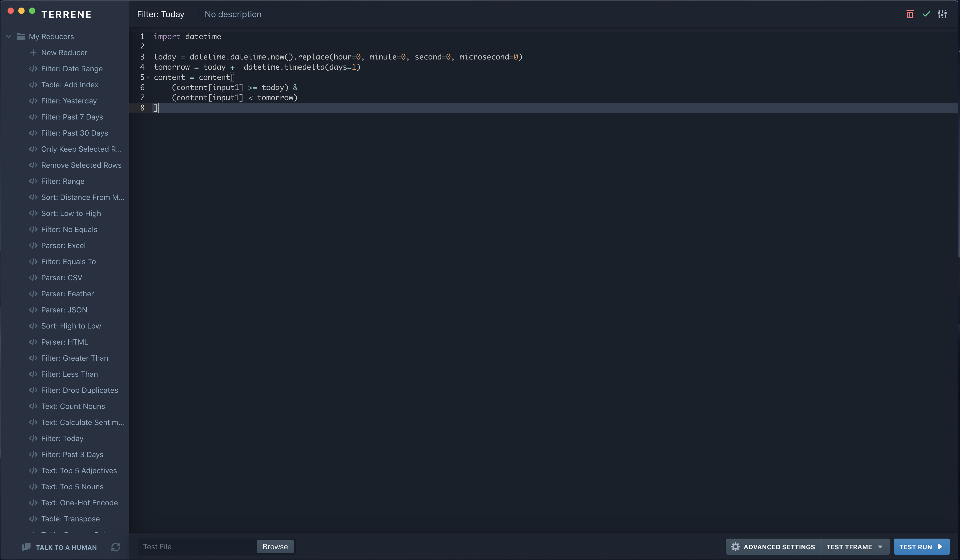This screenshot has height=560, width=960.
Task: Click the plus icon next to New Reducer
Action: pyautogui.click(x=33, y=53)
